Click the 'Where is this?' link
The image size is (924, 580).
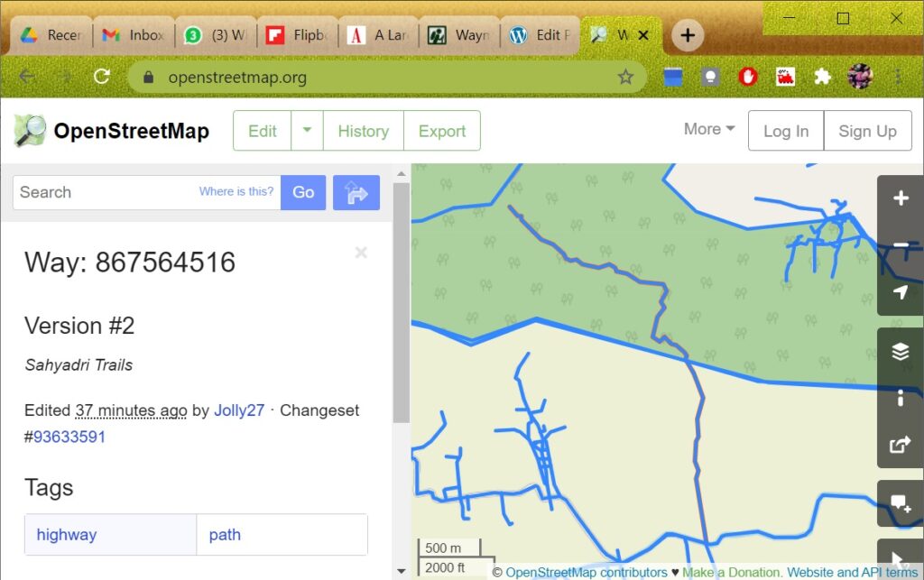coord(236,191)
